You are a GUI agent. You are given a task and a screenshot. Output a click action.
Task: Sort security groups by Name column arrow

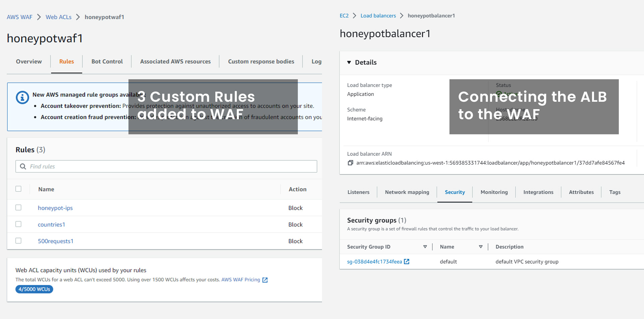(x=481, y=247)
